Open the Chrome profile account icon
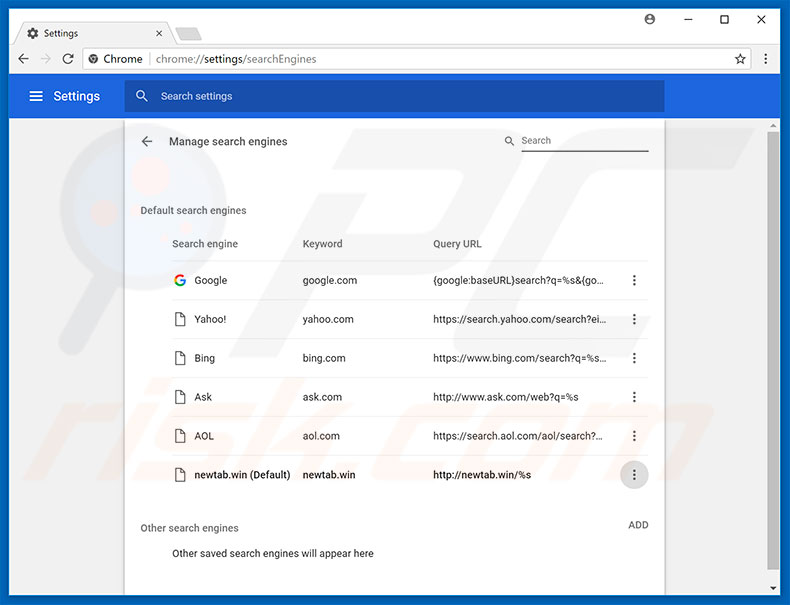 point(649,19)
